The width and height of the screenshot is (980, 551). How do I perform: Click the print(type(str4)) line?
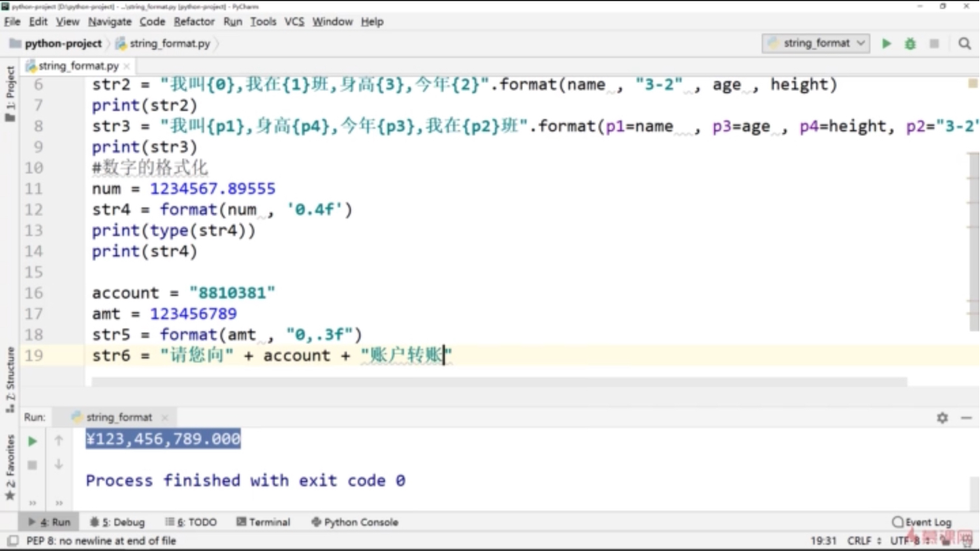tap(173, 230)
